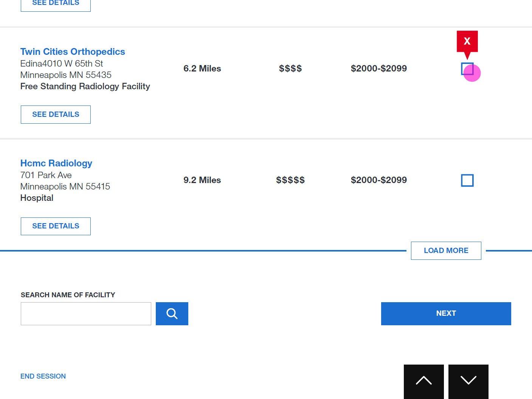Open the Twin Cities Orthopedics link
Image resolution: width=532 pixels, height=399 pixels.
pos(73,52)
